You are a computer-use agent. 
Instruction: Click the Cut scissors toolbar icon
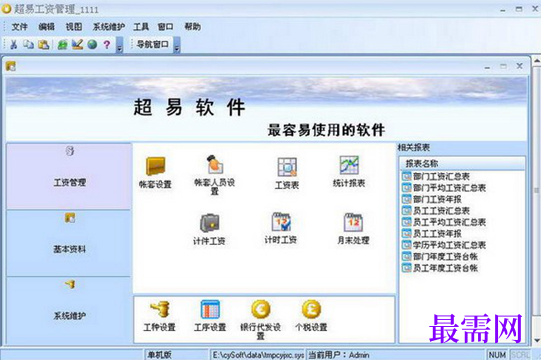click(x=13, y=45)
